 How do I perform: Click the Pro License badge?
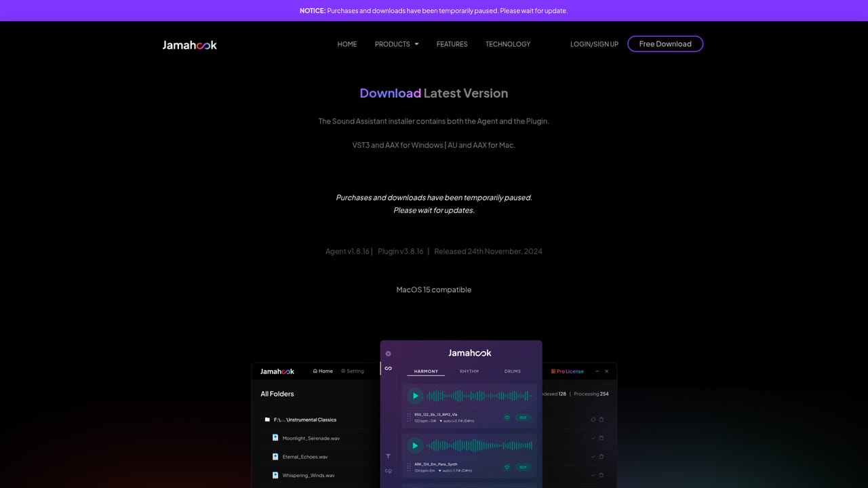click(x=567, y=371)
